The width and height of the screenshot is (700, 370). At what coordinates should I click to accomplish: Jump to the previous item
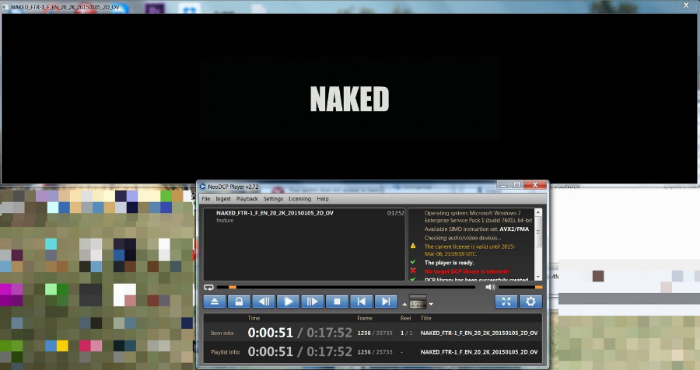point(362,302)
